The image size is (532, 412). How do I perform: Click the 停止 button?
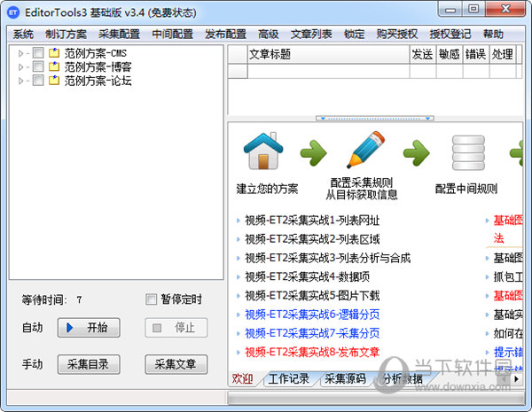[176, 328]
